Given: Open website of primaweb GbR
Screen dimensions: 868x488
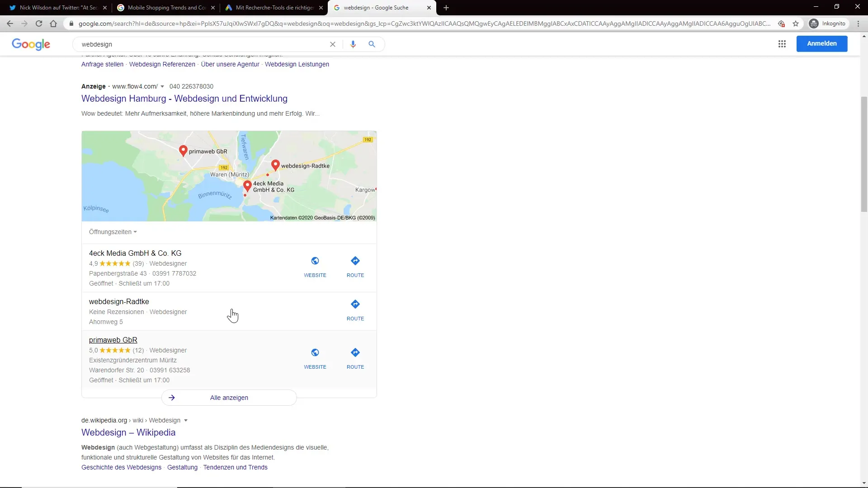Looking at the screenshot, I should [x=315, y=358].
